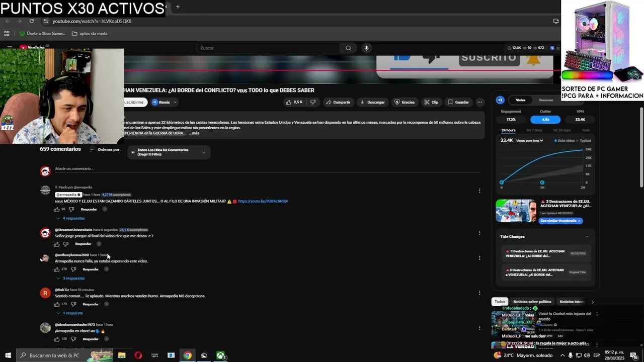Dislike @StreamerUniversitario's comment
The width and height of the screenshot is (644, 362).
pos(65,244)
